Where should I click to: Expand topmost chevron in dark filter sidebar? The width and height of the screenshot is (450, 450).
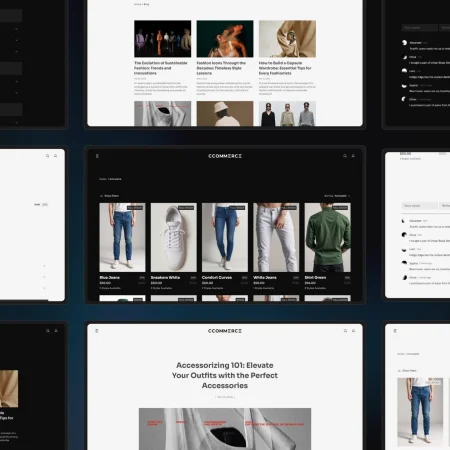pyautogui.click(x=16, y=29)
